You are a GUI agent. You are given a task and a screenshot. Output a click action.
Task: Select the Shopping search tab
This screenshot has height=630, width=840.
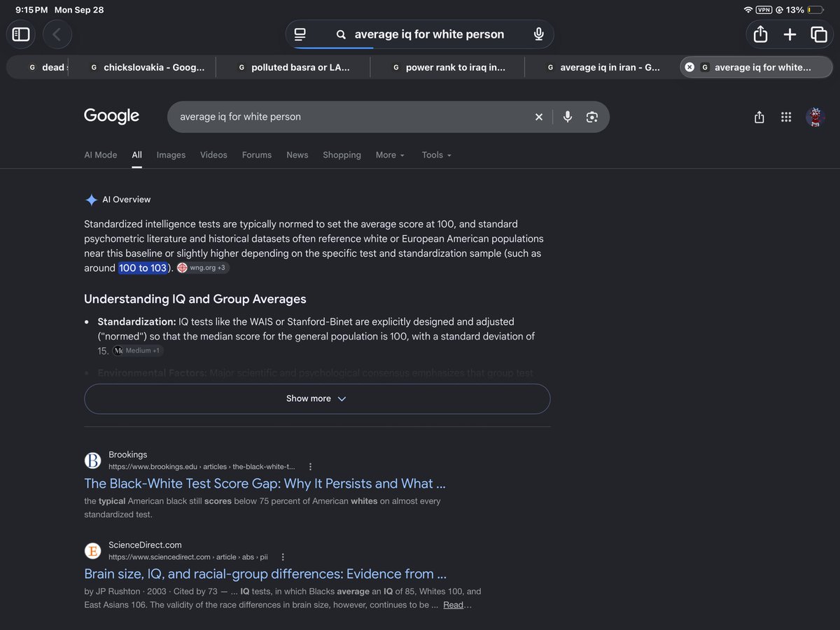pos(342,155)
